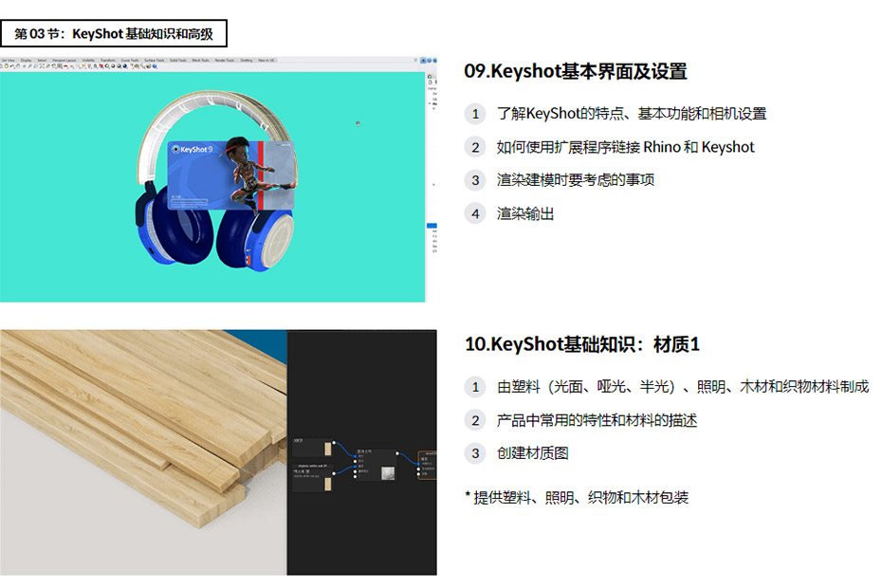
Task: Open the Set View toolbar tab in Rhino
Action: point(9,60)
